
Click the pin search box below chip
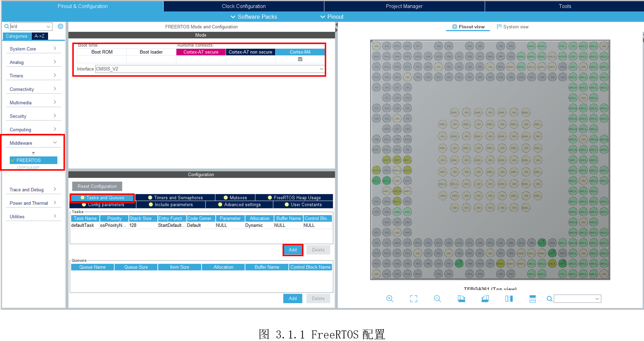click(577, 299)
